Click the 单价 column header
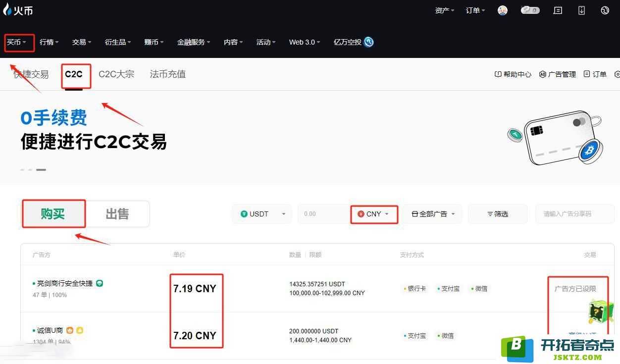620x364 pixels. 179,255
